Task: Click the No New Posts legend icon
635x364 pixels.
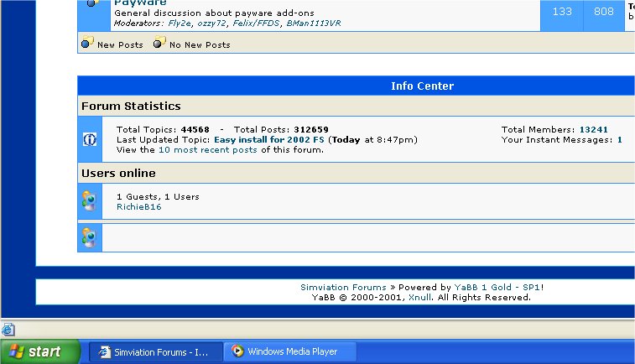Action: click(x=159, y=42)
